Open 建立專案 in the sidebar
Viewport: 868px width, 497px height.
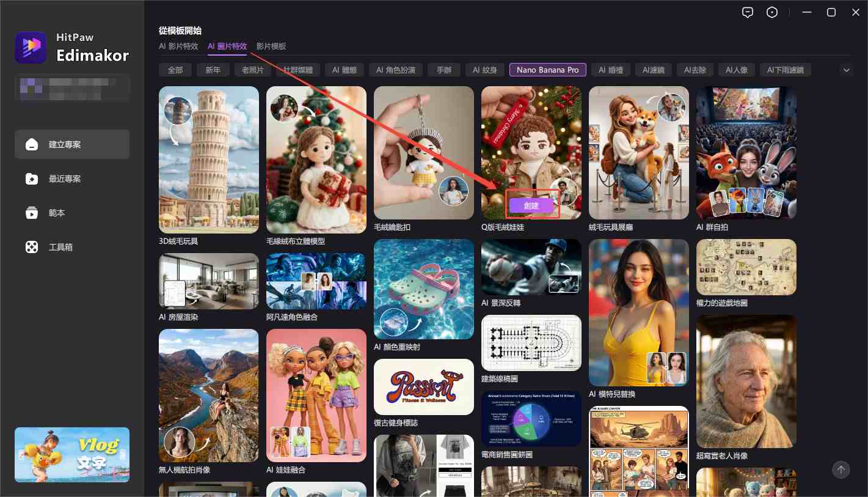pyautogui.click(x=72, y=144)
